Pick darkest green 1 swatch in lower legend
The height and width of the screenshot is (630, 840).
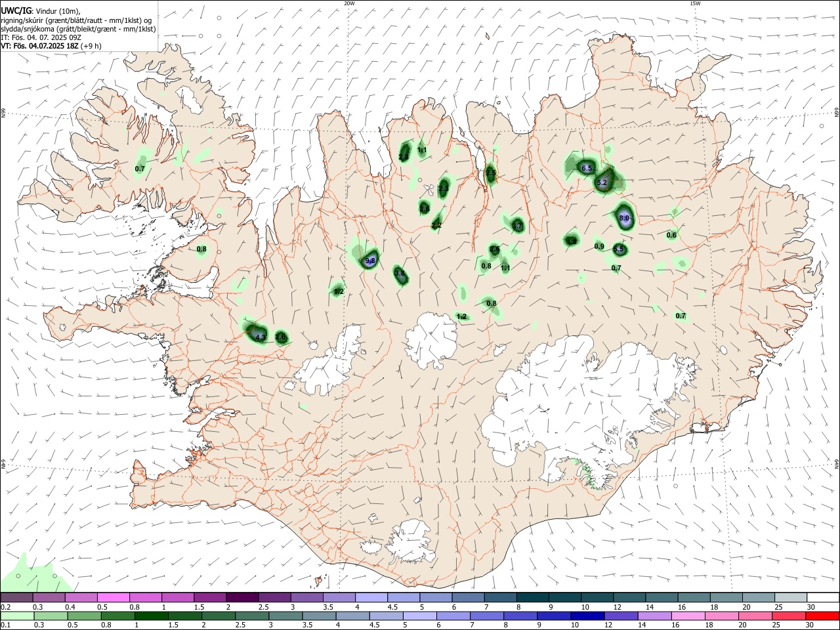pos(152,616)
